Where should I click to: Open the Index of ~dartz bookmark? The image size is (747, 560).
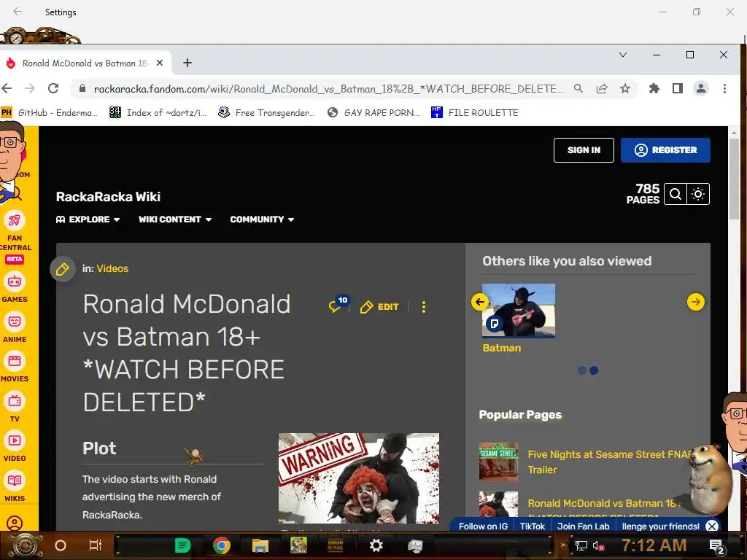158,113
